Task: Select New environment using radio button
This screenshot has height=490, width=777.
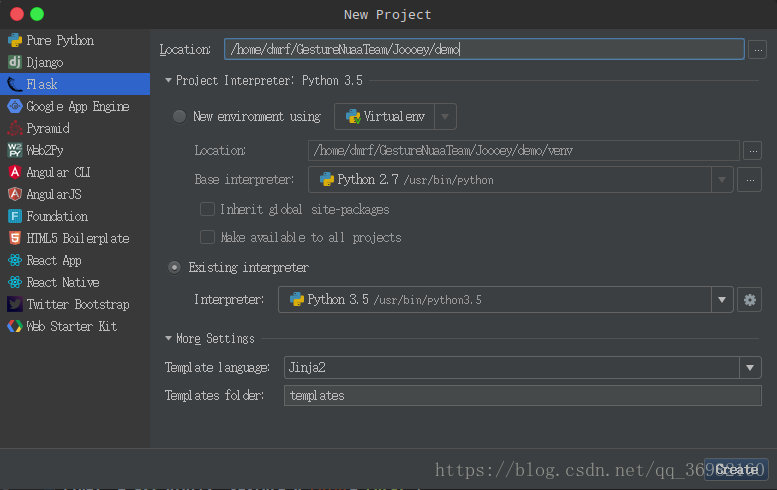Action: [179, 116]
